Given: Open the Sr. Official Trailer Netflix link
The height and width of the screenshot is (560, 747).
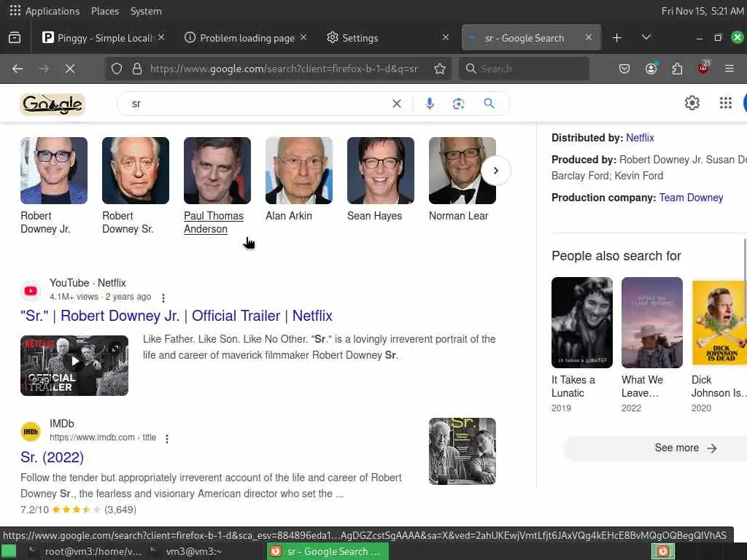Looking at the screenshot, I should [x=177, y=316].
